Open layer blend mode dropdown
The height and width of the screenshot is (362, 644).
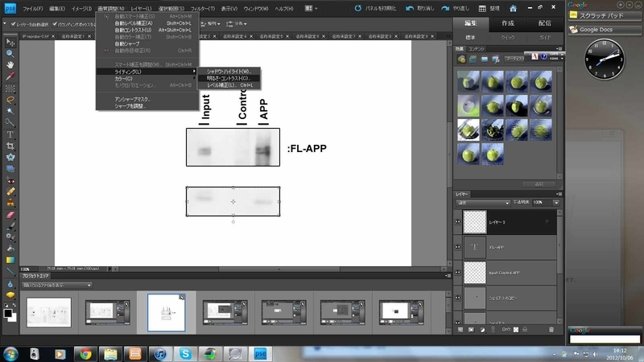tap(483, 203)
